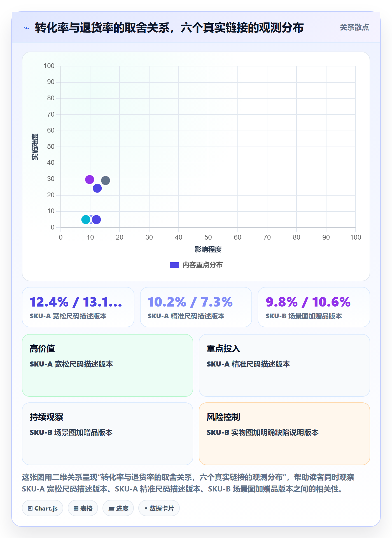Open the 9.8% / 10.6% stat card
The width and height of the screenshot is (392, 538).
pos(314,307)
